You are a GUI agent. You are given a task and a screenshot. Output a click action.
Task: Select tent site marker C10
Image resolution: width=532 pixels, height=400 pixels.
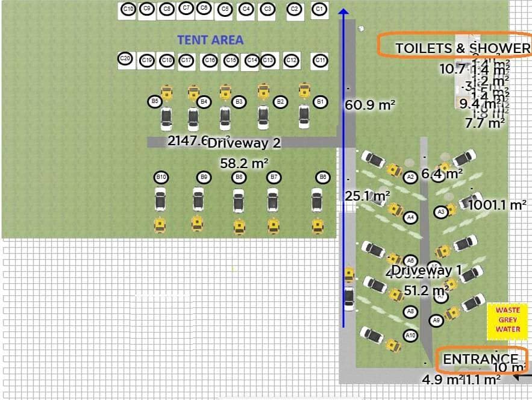pos(128,9)
